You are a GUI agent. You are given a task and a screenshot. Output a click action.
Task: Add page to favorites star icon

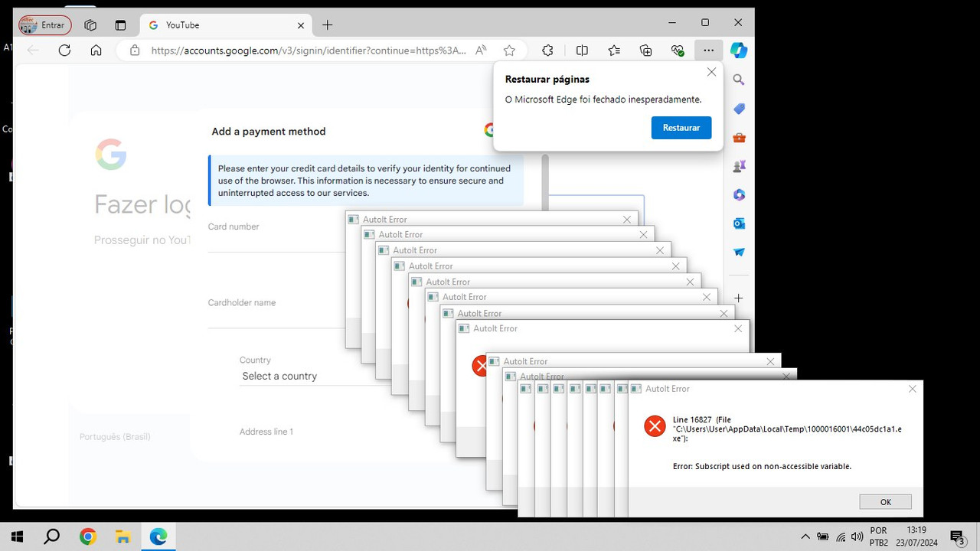point(510,51)
